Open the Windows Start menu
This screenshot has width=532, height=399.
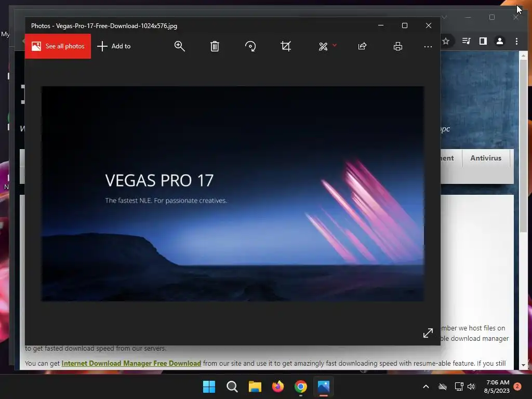click(x=209, y=387)
